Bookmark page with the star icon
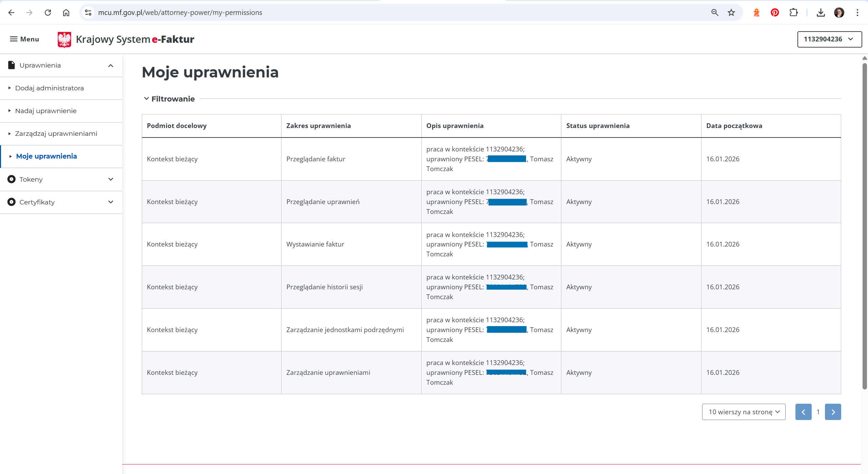Image resolution: width=868 pixels, height=474 pixels. [x=731, y=13]
